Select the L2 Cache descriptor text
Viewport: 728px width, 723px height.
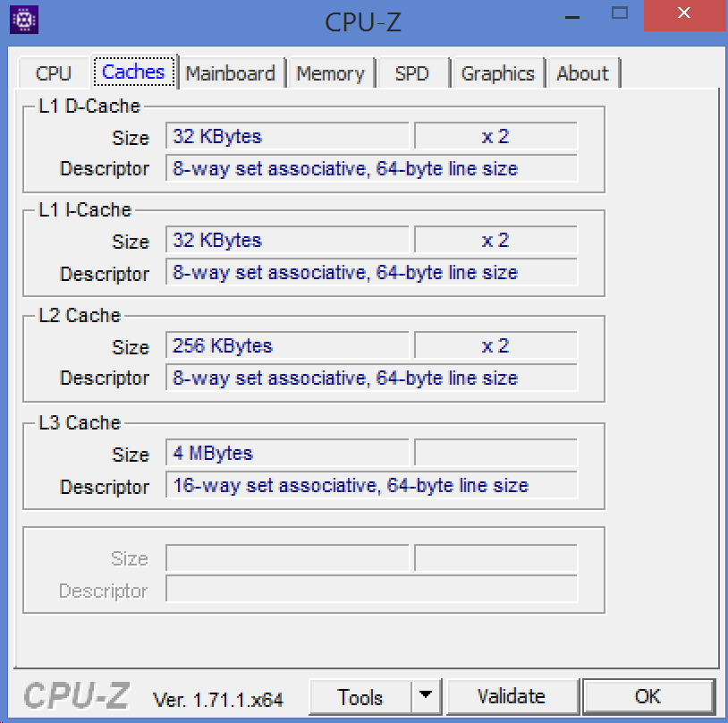coord(371,379)
